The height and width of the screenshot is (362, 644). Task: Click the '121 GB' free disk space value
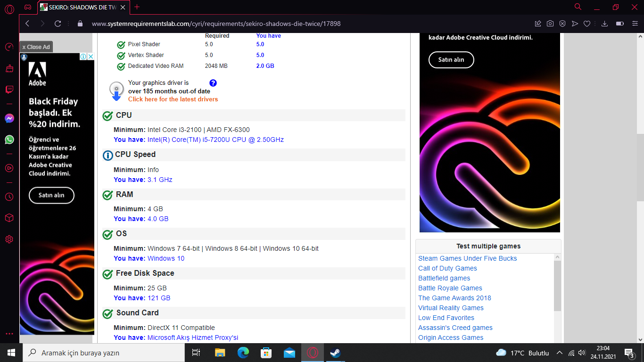tap(159, 298)
